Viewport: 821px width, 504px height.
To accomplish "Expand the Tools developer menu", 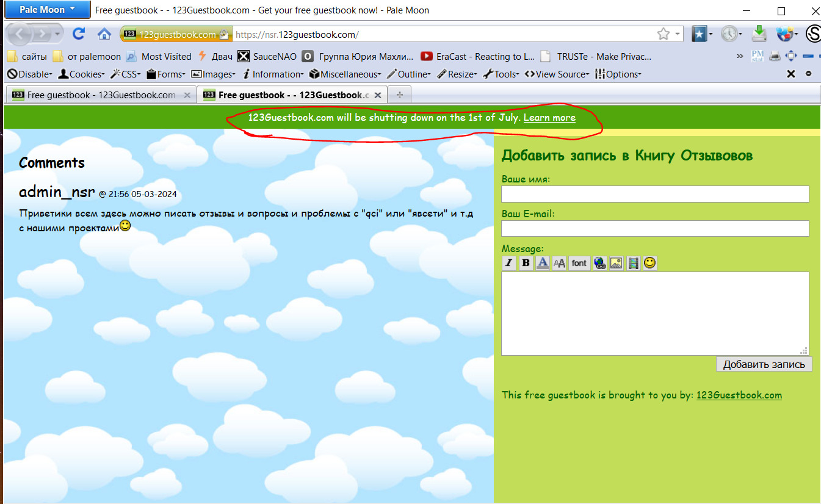I will tap(501, 74).
